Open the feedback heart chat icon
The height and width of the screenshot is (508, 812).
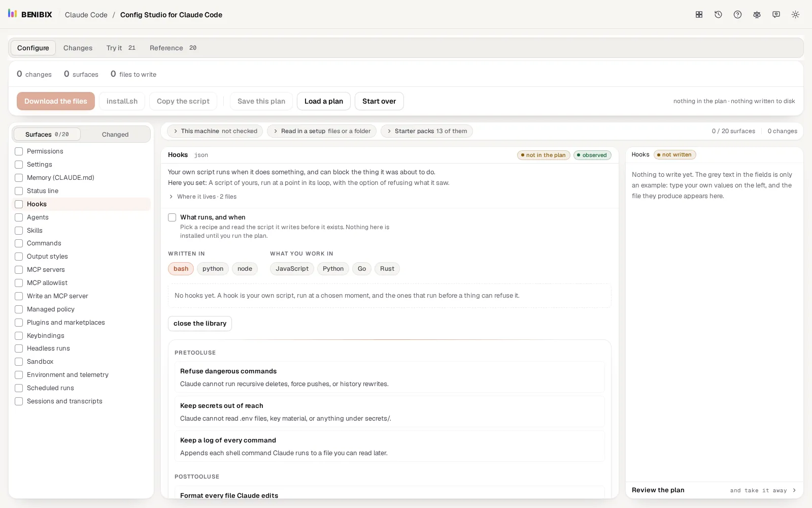tap(776, 15)
